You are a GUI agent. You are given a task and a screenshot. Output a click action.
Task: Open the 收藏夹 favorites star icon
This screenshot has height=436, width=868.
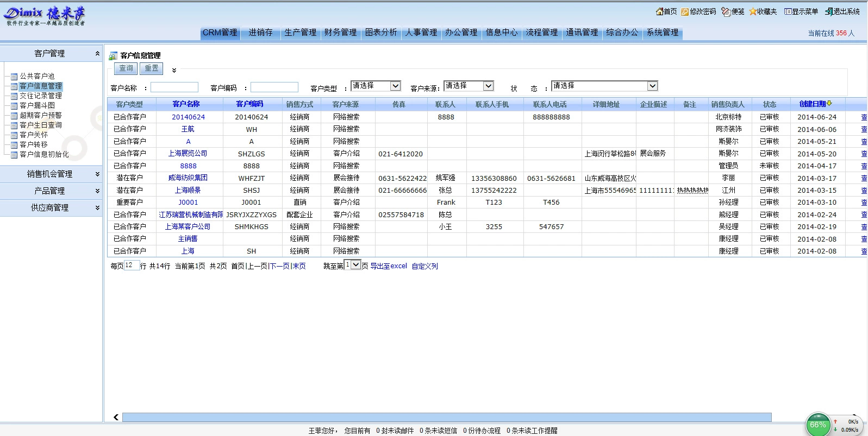point(753,11)
